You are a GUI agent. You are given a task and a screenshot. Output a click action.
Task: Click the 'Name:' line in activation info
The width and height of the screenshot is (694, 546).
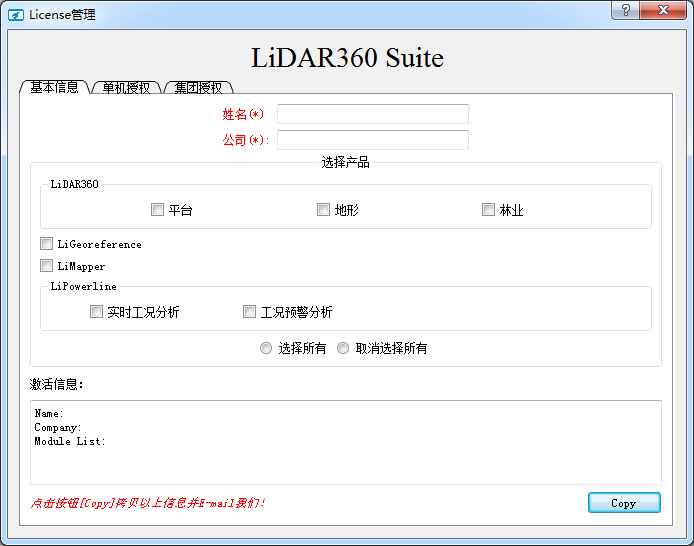(49, 413)
